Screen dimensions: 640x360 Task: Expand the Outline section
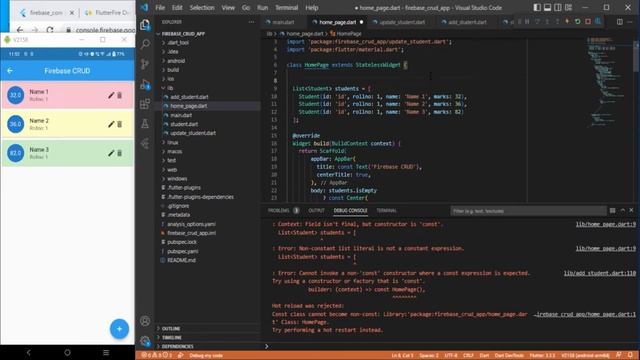click(x=171, y=329)
